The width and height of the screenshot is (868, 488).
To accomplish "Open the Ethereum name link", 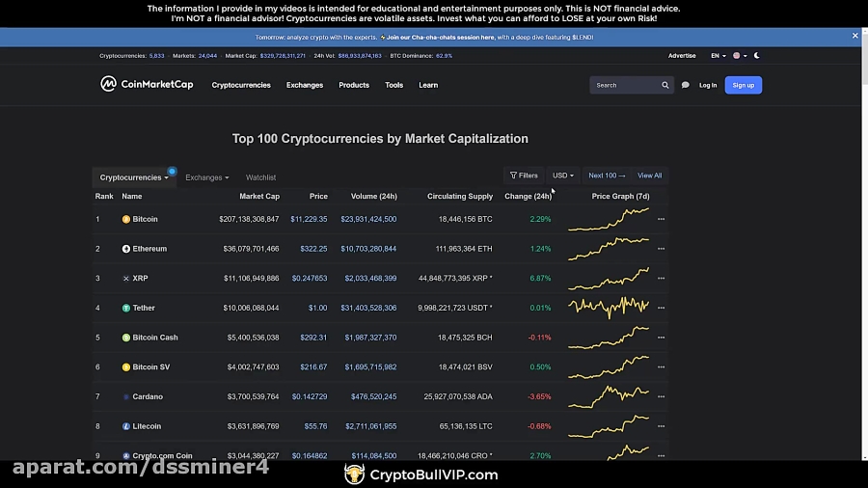I will (x=149, y=249).
